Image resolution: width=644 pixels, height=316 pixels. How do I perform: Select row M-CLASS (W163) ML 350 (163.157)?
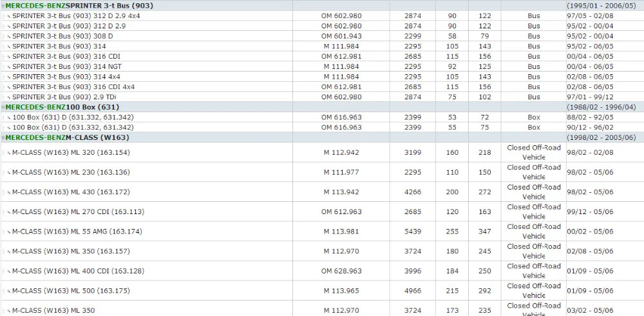(x=322, y=251)
